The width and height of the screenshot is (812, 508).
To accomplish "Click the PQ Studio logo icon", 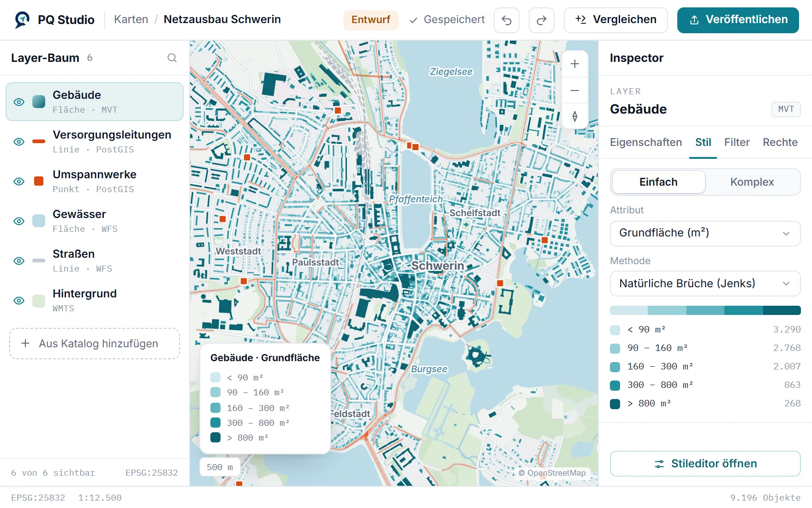I will click(x=22, y=19).
